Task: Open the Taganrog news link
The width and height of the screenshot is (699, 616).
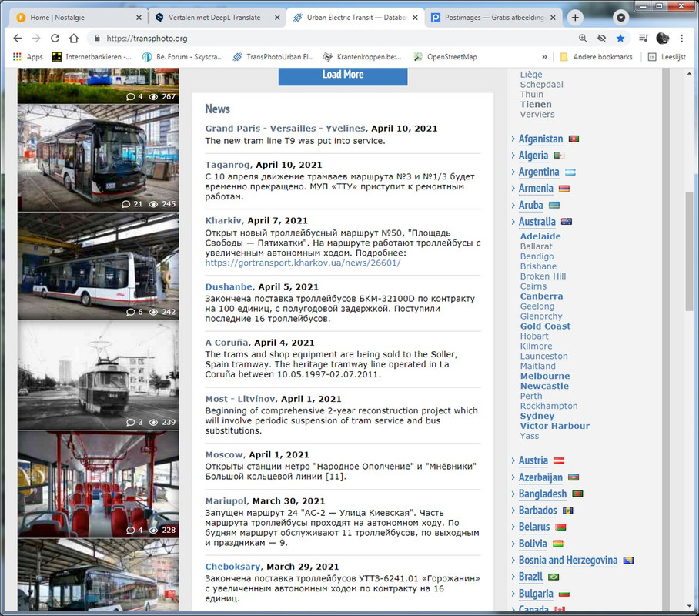Action: pyautogui.click(x=227, y=165)
